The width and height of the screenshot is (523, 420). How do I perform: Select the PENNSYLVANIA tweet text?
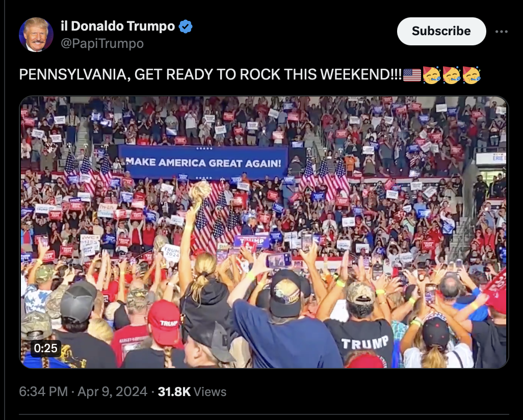211,74
